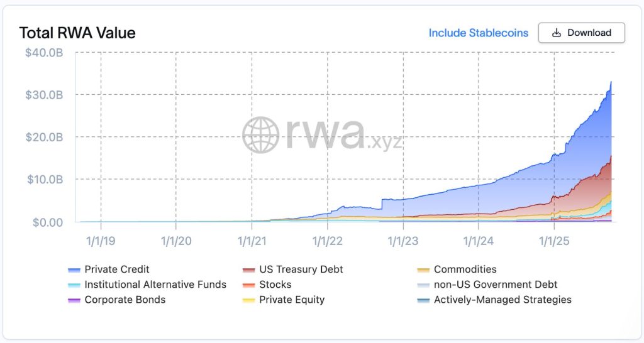Screen dimensions: 644x343
Task: Click the rwa.xyz globe watermark icon
Action: pyautogui.click(x=260, y=135)
